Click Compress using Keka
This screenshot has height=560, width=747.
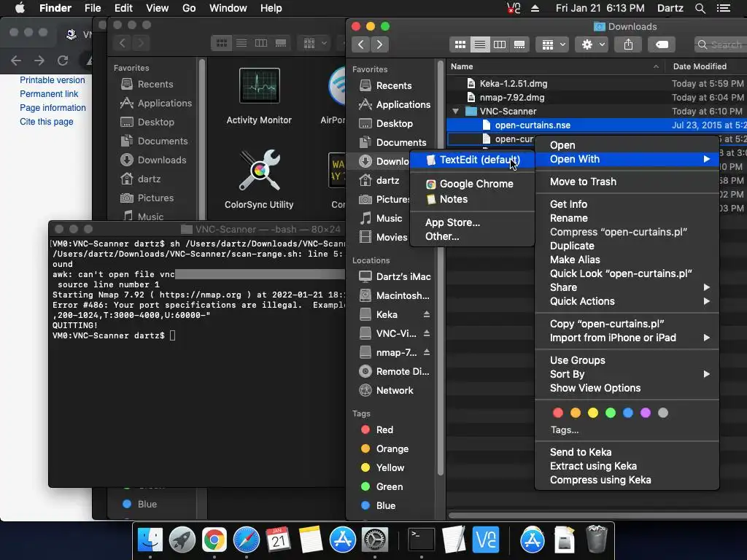[627, 480]
